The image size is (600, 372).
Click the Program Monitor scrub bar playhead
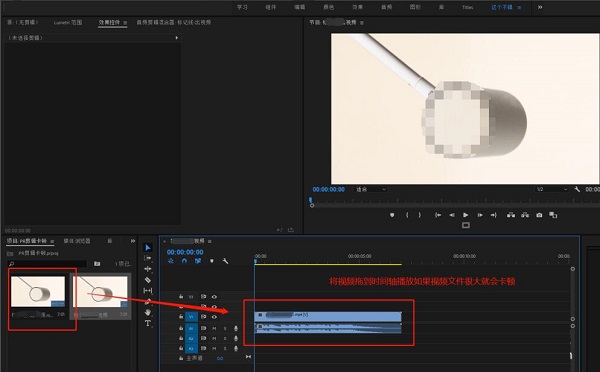tap(311, 201)
